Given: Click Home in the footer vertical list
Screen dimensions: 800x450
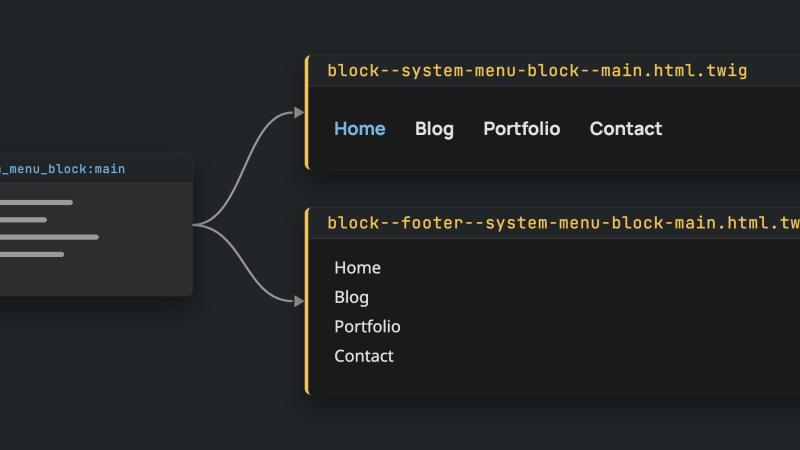Looking at the screenshot, I should pos(357,268).
